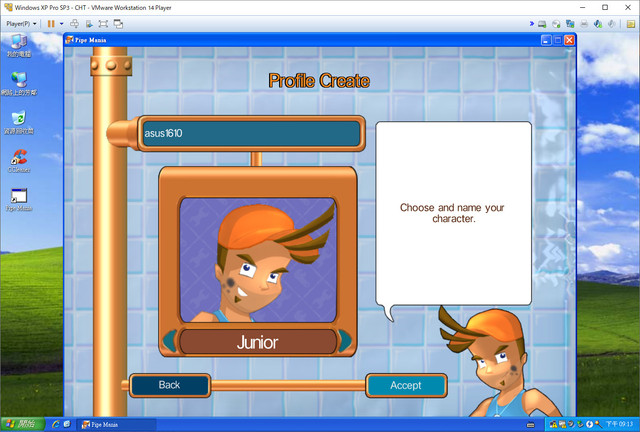Click the VMware toolbar icon with a blue arrow
The height and width of the screenshot is (432, 640).
[x=89, y=24]
